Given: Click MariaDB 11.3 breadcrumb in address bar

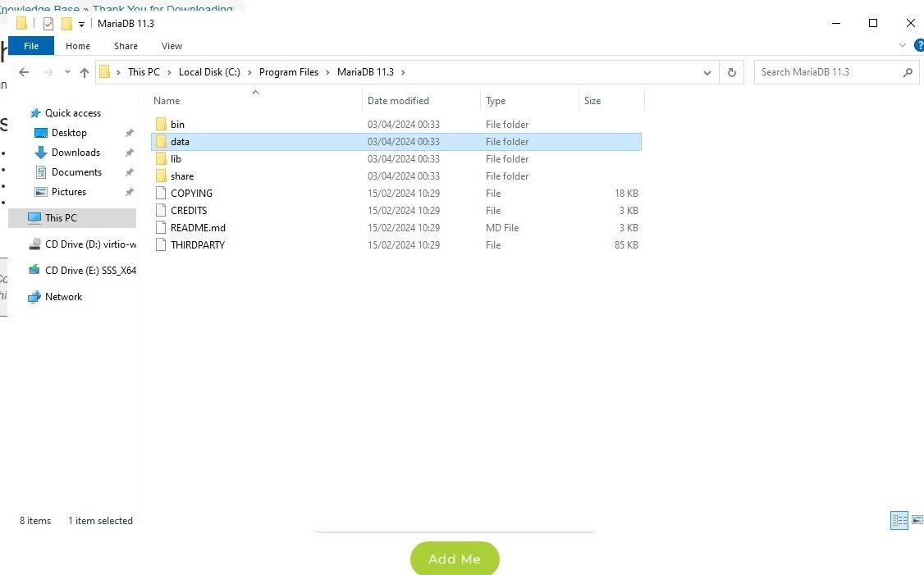Looking at the screenshot, I should [365, 72].
